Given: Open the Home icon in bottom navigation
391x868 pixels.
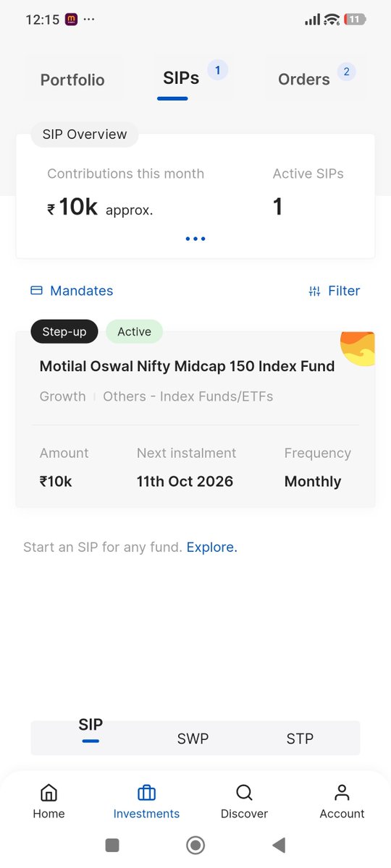Looking at the screenshot, I should [49, 792].
